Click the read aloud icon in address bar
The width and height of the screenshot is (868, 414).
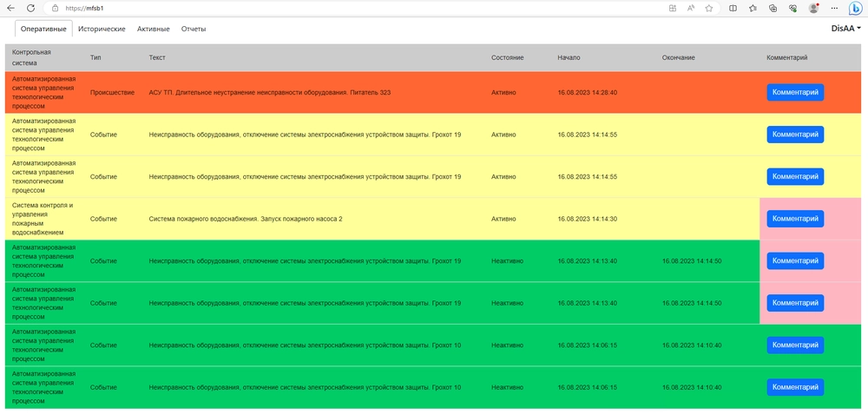(x=691, y=8)
